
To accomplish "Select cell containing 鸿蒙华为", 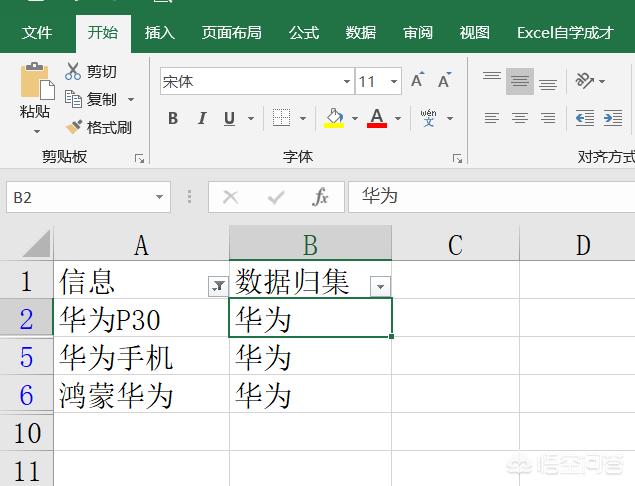I will [x=141, y=394].
